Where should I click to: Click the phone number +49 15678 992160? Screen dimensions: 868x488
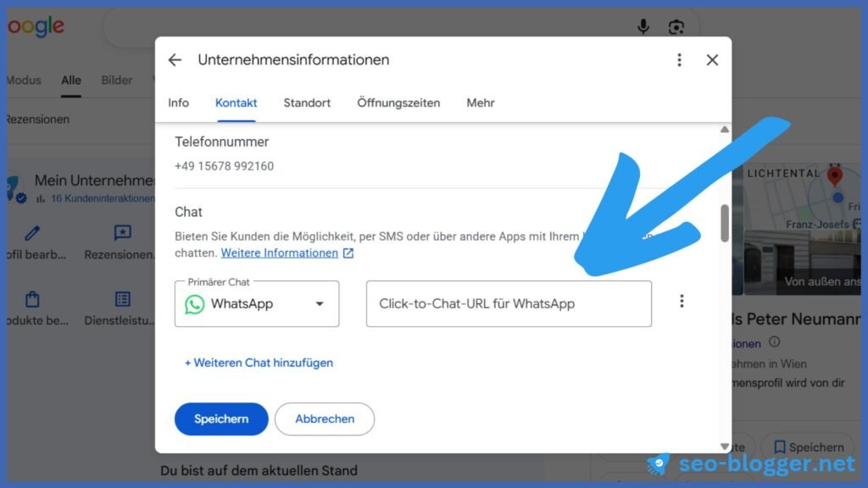coord(224,166)
